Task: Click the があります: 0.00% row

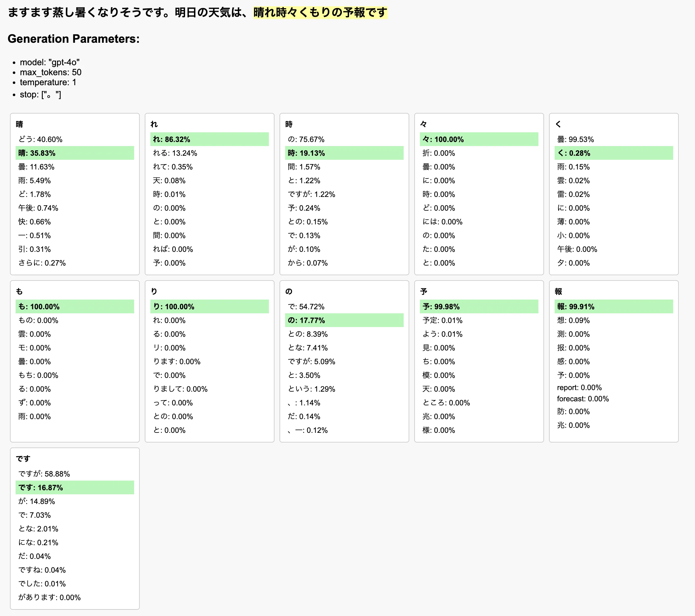Action: tap(75, 597)
